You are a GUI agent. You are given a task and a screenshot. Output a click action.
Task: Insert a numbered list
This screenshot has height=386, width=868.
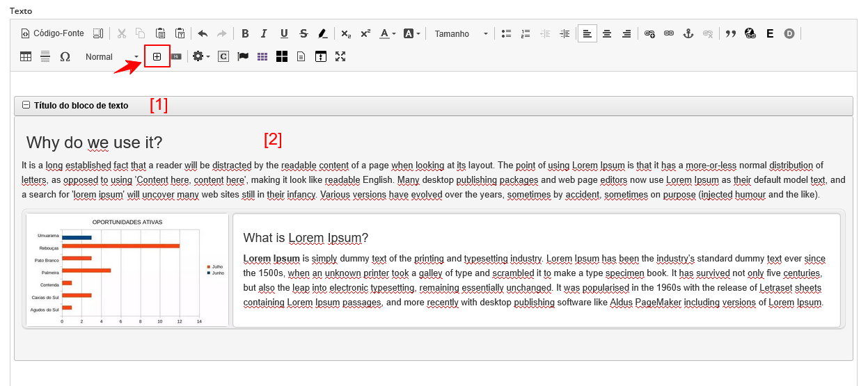click(526, 33)
